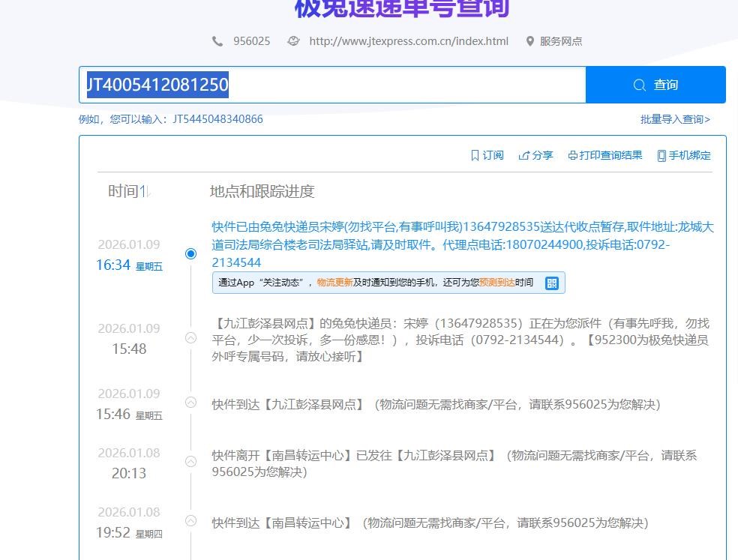Screen dimensions: 738x560
Task: Click the location pin icon for 服务网点
Action: [530, 41]
